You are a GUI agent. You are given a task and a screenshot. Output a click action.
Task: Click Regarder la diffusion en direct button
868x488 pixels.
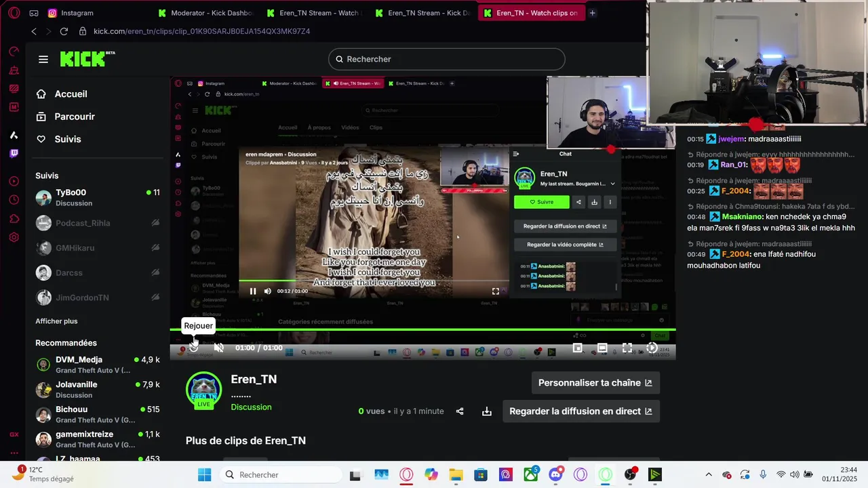click(580, 411)
